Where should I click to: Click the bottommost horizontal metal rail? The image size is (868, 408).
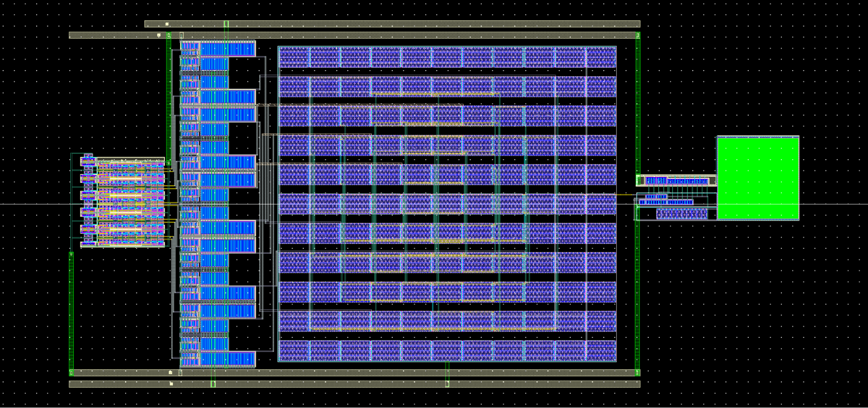[347, 384]
